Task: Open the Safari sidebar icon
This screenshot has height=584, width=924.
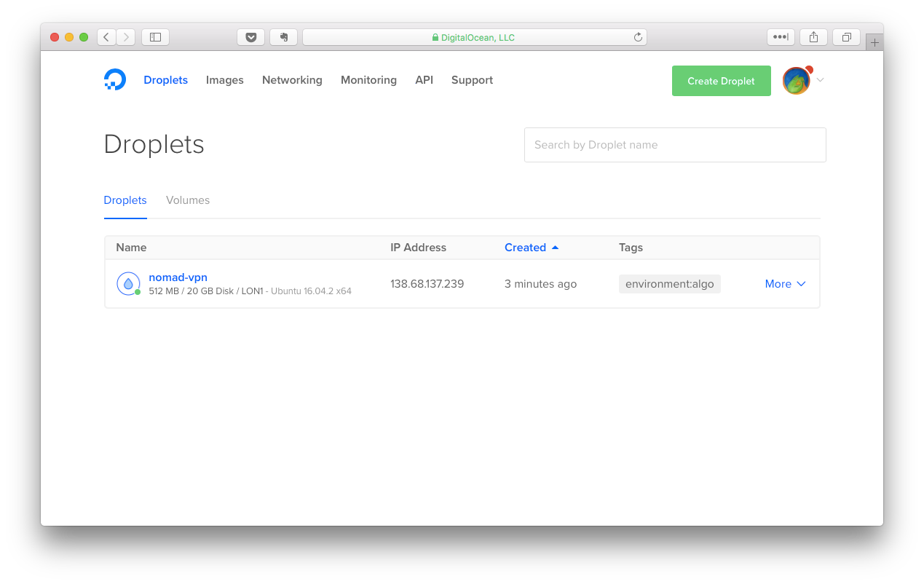Action: [154, 36]
